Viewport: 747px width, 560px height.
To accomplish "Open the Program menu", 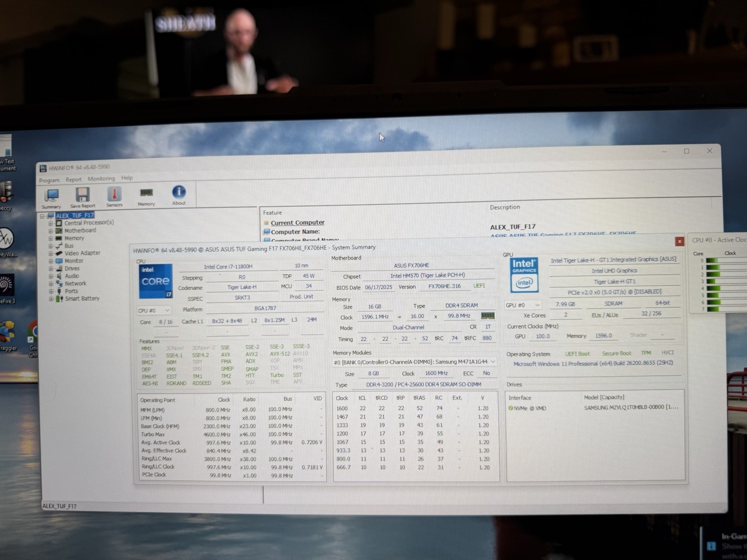I will (x=49, y=180).
